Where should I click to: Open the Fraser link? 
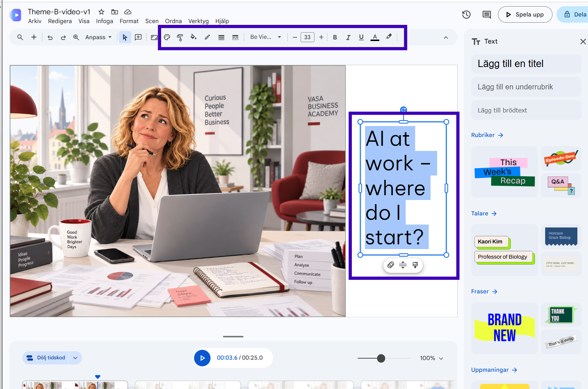(x=484, y=292)
